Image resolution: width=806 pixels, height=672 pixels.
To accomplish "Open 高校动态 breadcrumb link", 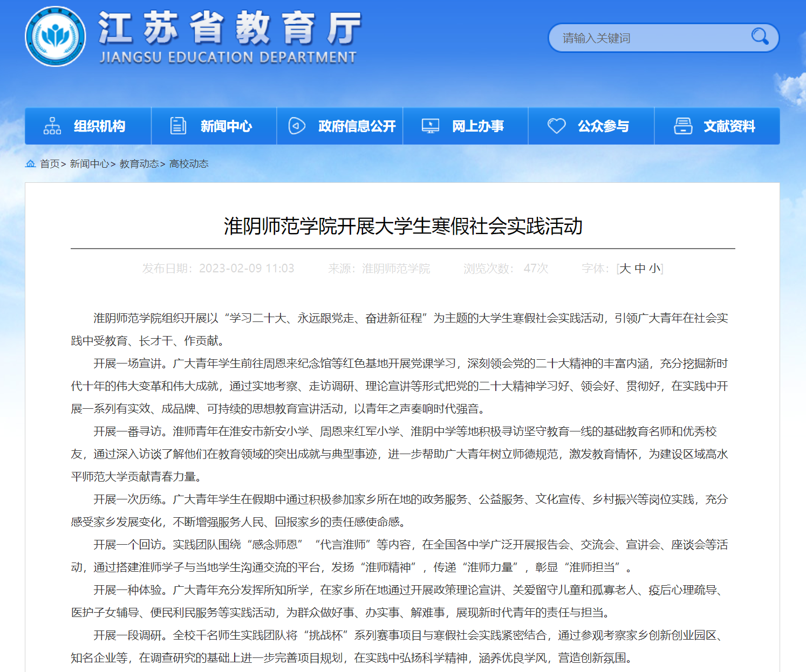I will coord(189,164).
